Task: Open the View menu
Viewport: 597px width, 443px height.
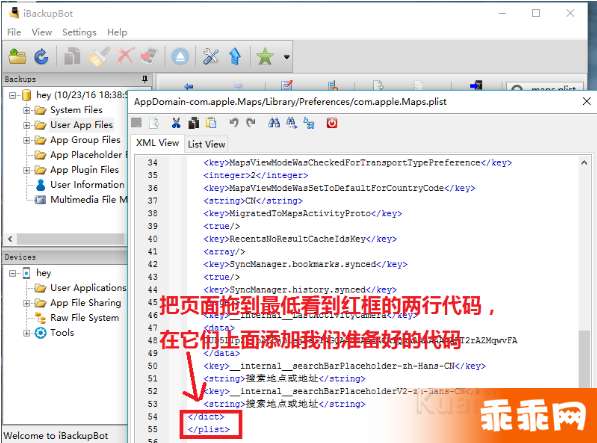Action: [42, 32]
